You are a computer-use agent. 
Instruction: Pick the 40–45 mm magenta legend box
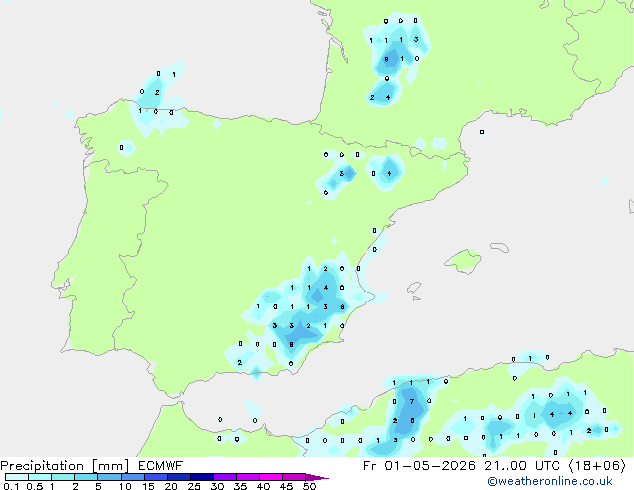pos(271,477)
